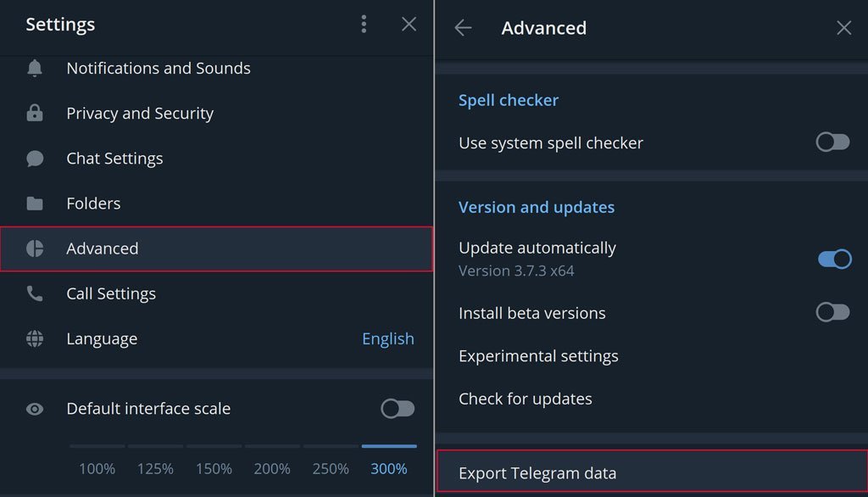Open the three-dot menu in Settings header
868x497 pixels.
pos(364,24)
